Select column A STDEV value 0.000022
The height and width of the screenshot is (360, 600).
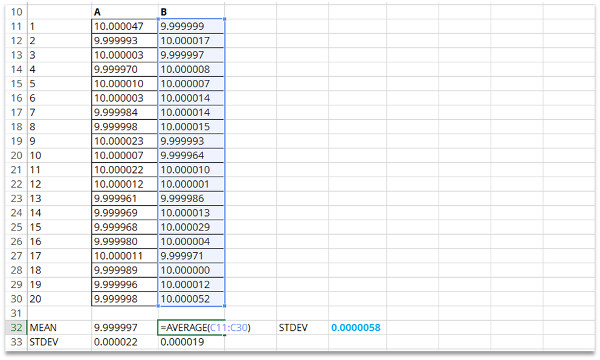point(125,342)
